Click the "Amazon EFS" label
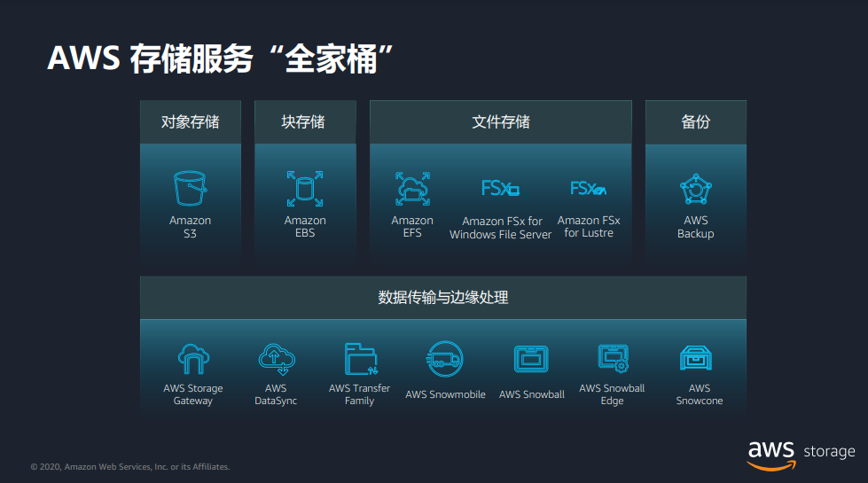This screenshot has height=483, width=868. (412, 226)
